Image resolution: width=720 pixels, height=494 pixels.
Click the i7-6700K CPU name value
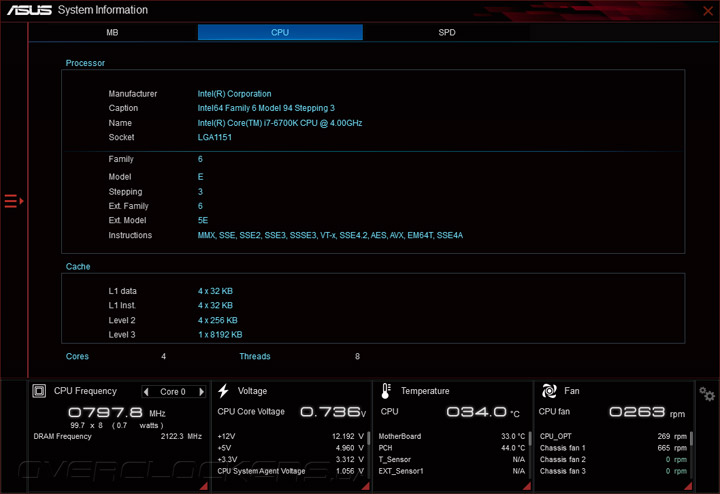click(280, 123)
